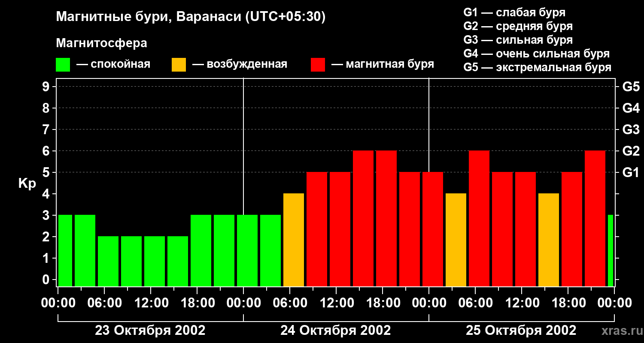Screen dimensions: 644x343
Task: Click the red Kp 6 bar at 15:00 on 24 Октября
Action: [363, 218]
